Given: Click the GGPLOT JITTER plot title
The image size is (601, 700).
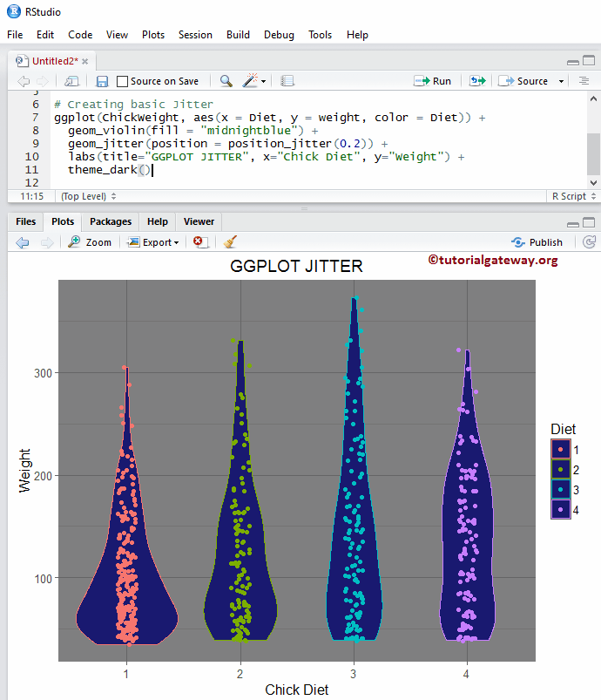Looking at the screenshot, I should coord(296,266).
